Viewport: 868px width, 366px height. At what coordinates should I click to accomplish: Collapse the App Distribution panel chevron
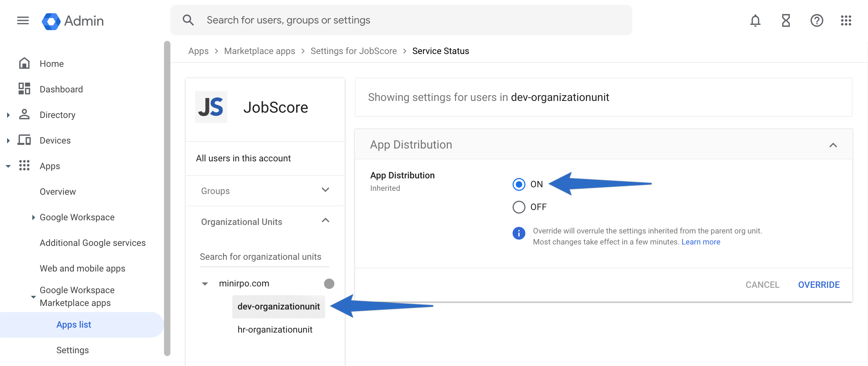[x=833, y=145]
